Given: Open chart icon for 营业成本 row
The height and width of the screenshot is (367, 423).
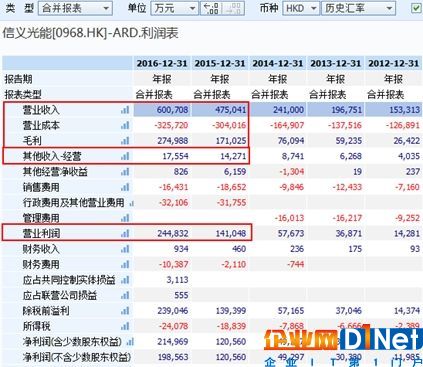Looking at the screenshot, I should (x=125, y=125).
